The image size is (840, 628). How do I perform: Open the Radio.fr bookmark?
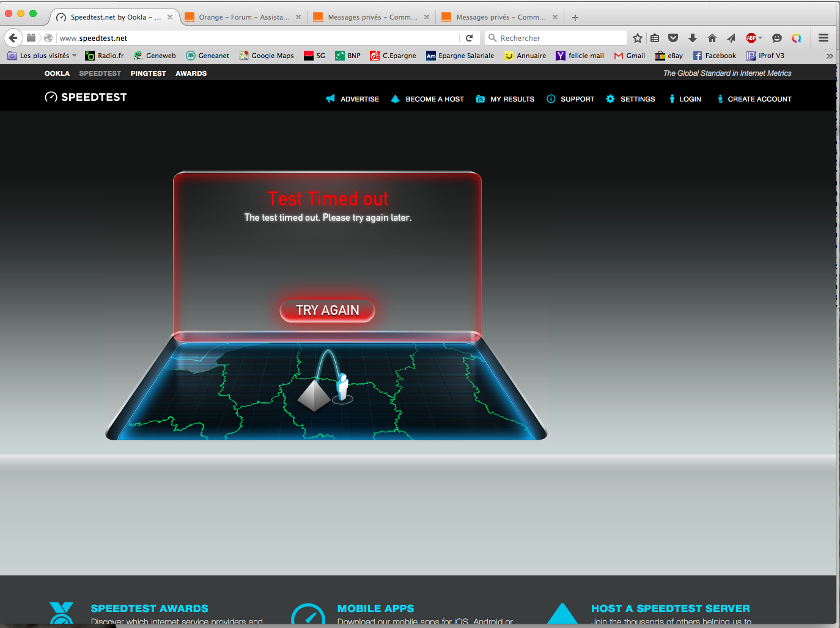[105, 56]
